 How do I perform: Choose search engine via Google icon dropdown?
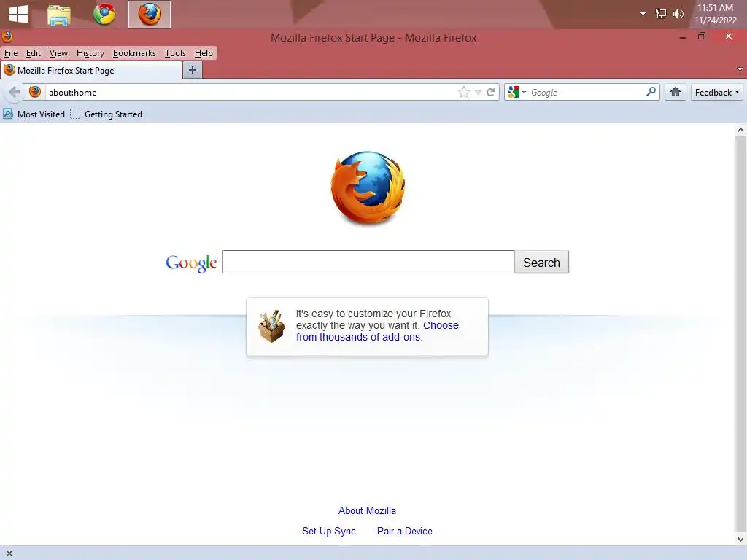click(x=517, y=92)
